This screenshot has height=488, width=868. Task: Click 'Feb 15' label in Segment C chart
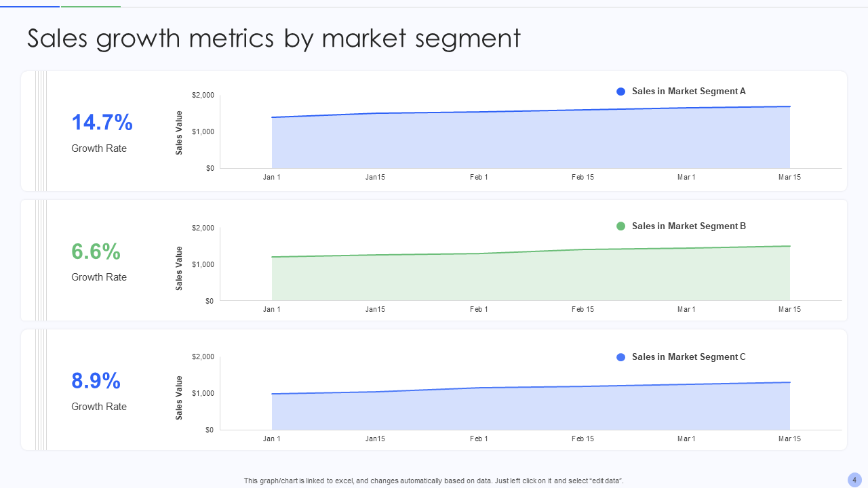tap(583, 439)
